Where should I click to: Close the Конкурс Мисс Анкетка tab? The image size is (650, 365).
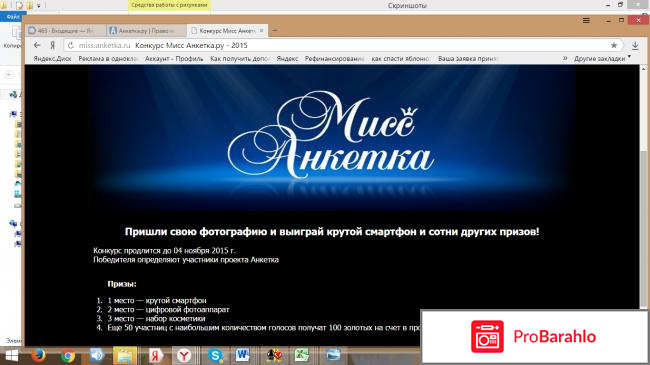[262, 31]
